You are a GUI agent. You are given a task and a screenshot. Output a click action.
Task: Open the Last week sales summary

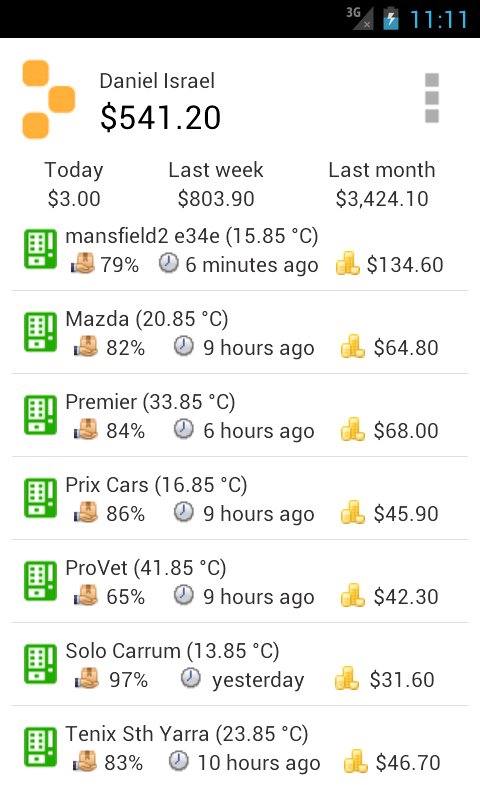[x=216, y=184]
